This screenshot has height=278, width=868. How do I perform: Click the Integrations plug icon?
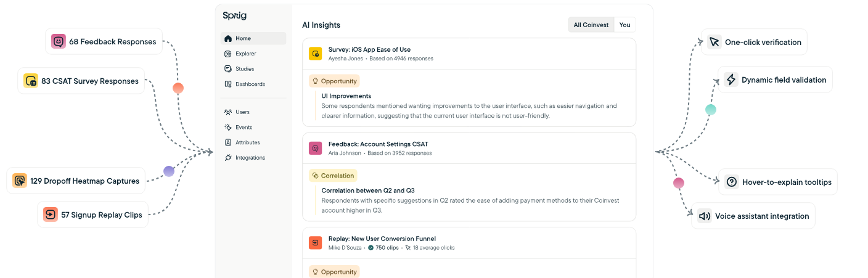[x=228, y=158]
